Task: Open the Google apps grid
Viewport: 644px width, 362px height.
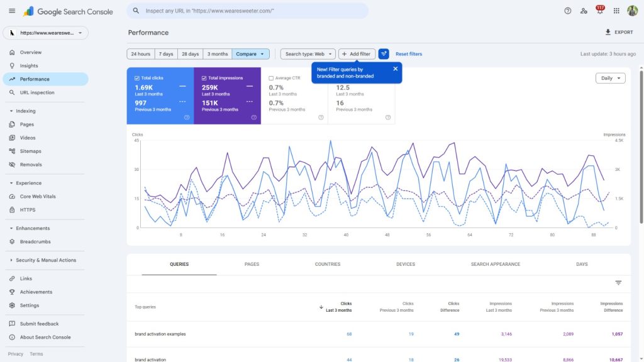Action: pos(616,11)
